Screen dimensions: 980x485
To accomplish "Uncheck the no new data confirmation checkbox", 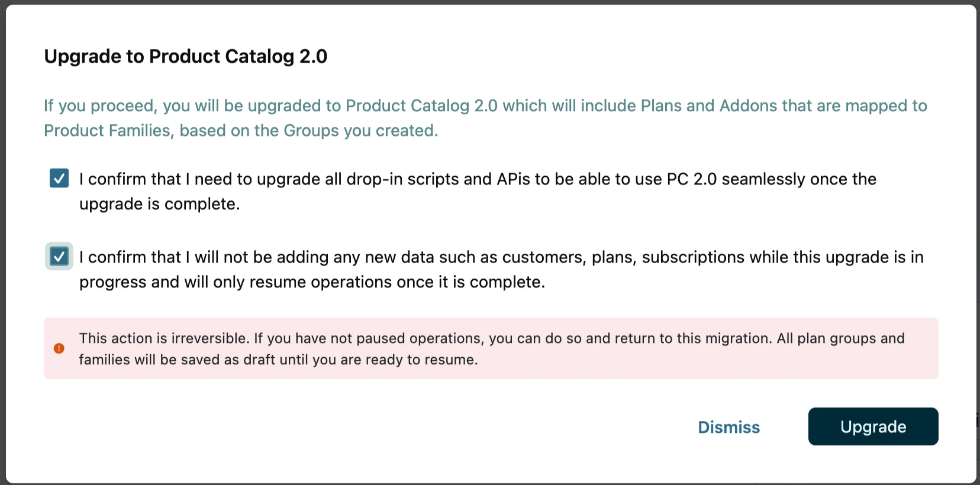I will point(59,256).
